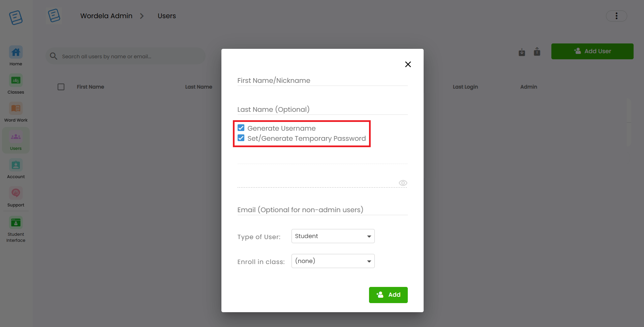
Task: Uncheck Set/Generate Temporary Password checkbox
Action: [x=241, y=138]
